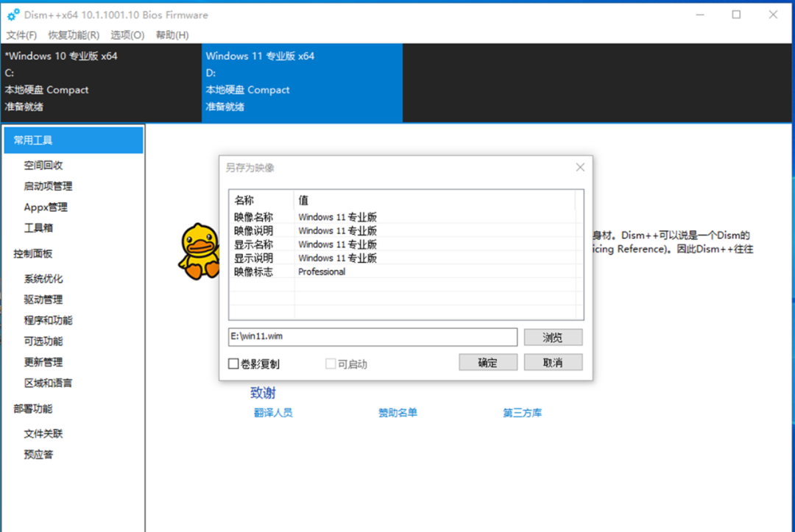Open 系统优化 in sidebar
Screen dimensions: 795x532
pyautogui.click(x=43, y=279)
